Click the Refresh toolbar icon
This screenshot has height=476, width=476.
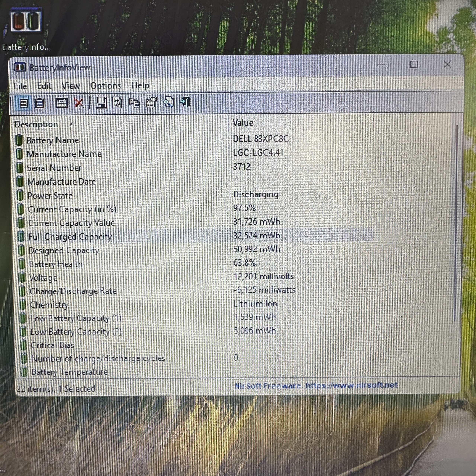coord(117,102)
